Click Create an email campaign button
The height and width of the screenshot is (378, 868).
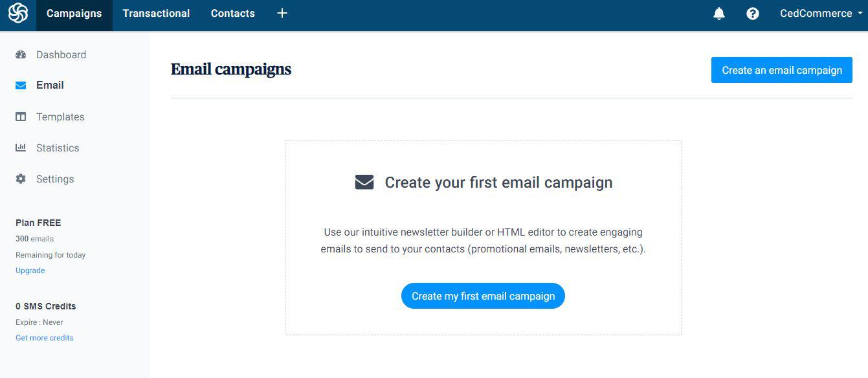(782, 70)
